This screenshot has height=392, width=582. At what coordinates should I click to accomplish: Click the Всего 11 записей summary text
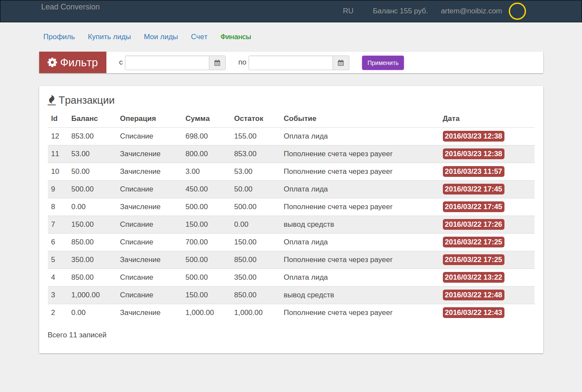(x=77, y=335)
